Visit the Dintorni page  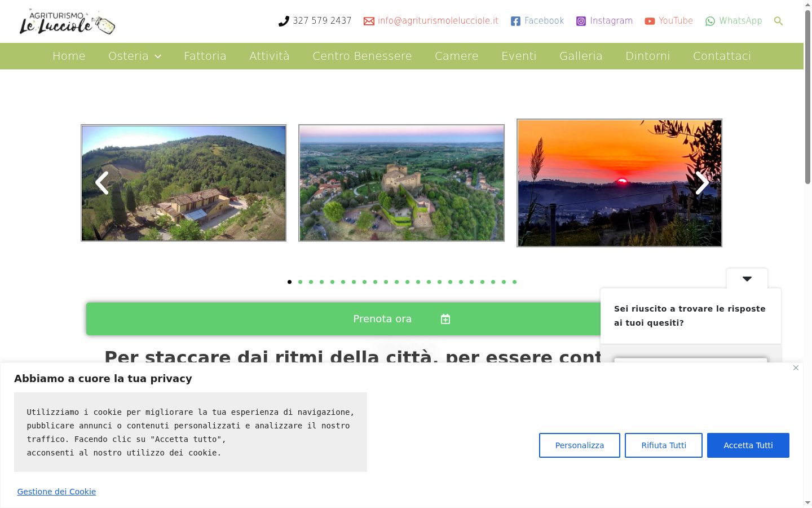[648, 56]
